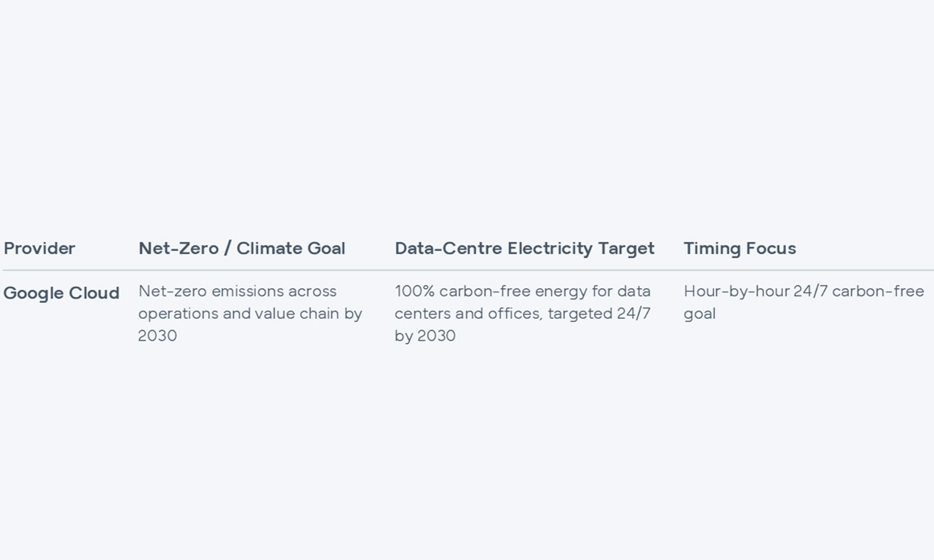Click the 100% carbon-free energy cell
Screen dimensions: 934x560
point(522,313)
